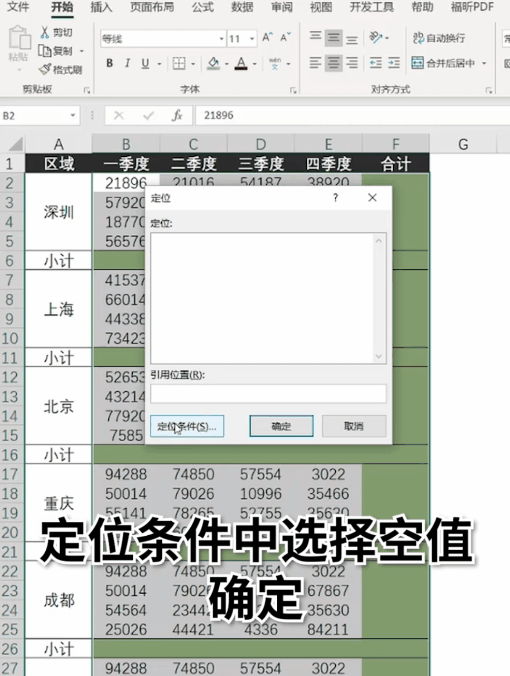The image size is (510, 676).
Task: Click 取消 button in 定位 dialog
Action: pyautogui.click(x=354, y=426)
